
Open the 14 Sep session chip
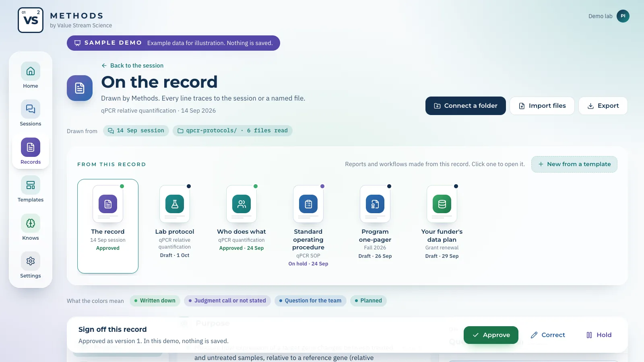click(x=136, y=131)
